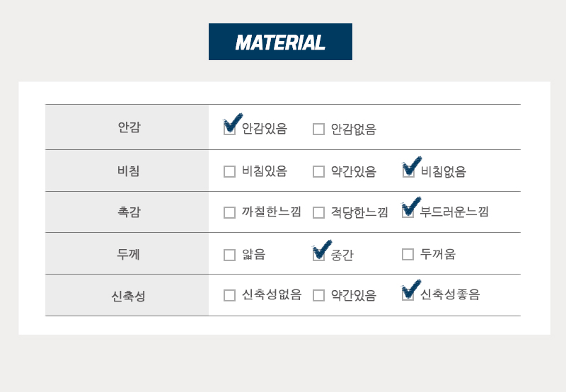
Task: Tick the 약간있음 box in 비침 row
Action: (318, 171)
